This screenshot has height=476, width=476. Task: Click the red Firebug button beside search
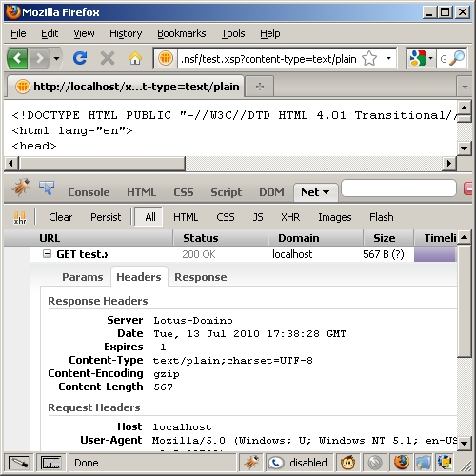468,188
